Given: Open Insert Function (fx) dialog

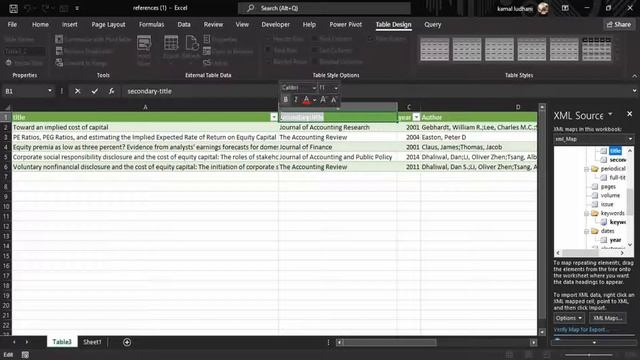Looking at the screenshot, I should 111,91.
